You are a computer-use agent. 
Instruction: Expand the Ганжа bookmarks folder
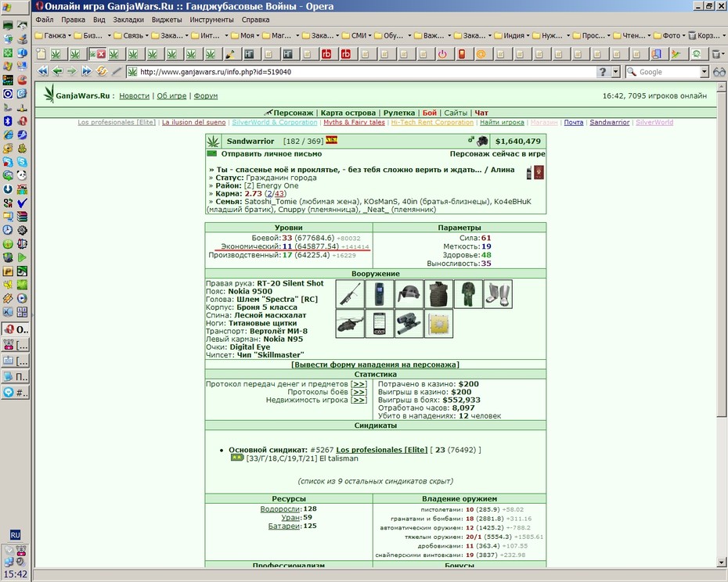pos(53,35)
